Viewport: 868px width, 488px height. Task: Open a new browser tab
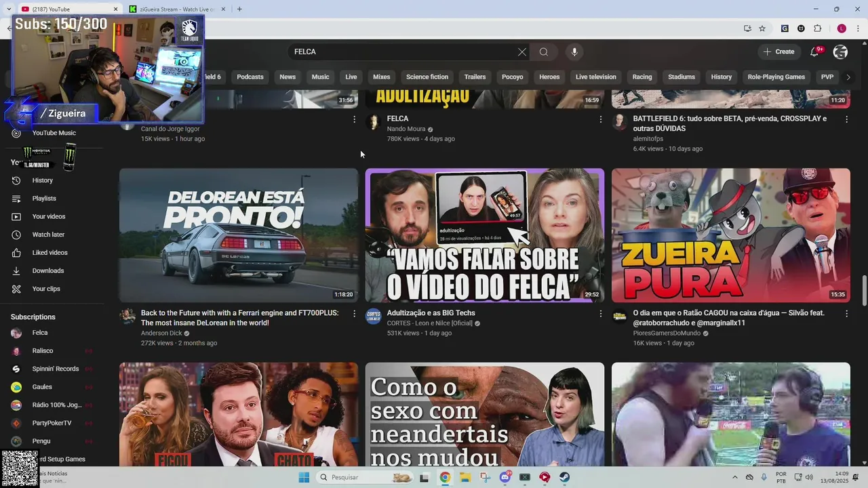[x=239, y=9]
